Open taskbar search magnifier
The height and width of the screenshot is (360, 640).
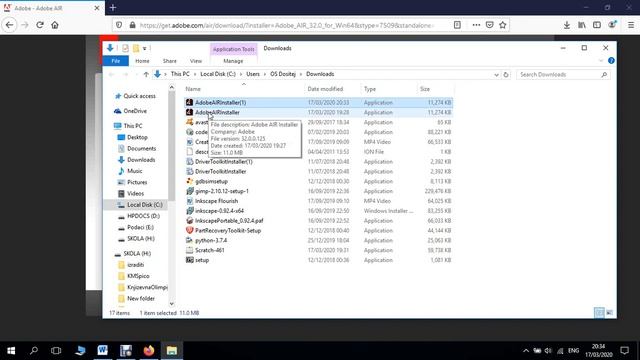(34, 350)
